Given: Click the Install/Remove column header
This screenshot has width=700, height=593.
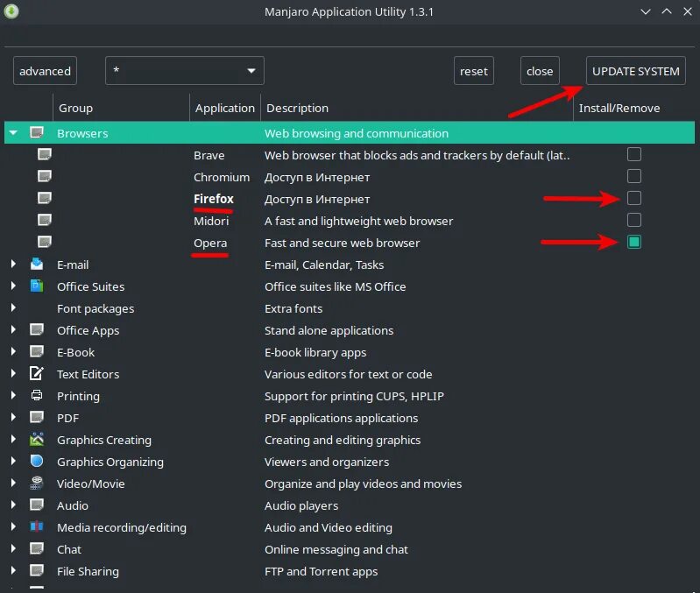Looking at the screenshot, I should [634, 108].
